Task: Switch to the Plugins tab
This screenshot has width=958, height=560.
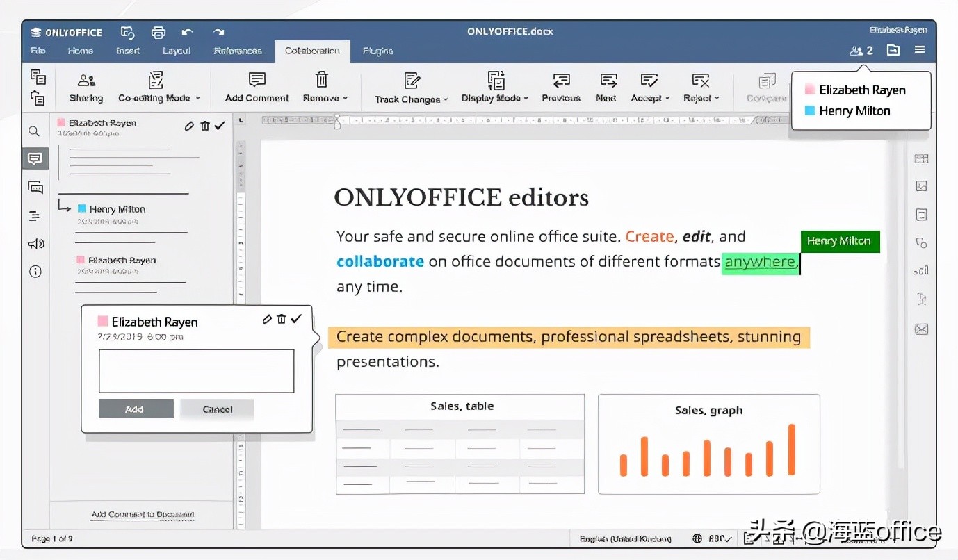Action: click(x=377, y=51)
